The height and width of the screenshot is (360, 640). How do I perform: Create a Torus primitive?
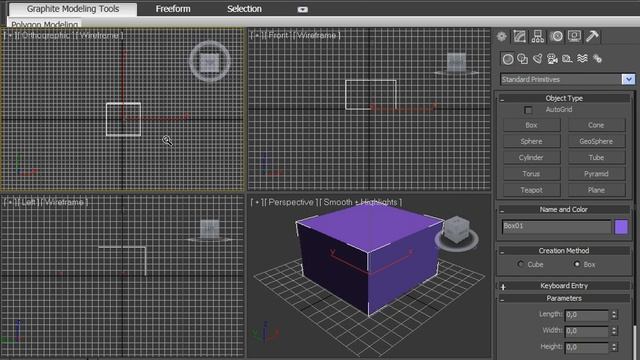tap(531, 174)
